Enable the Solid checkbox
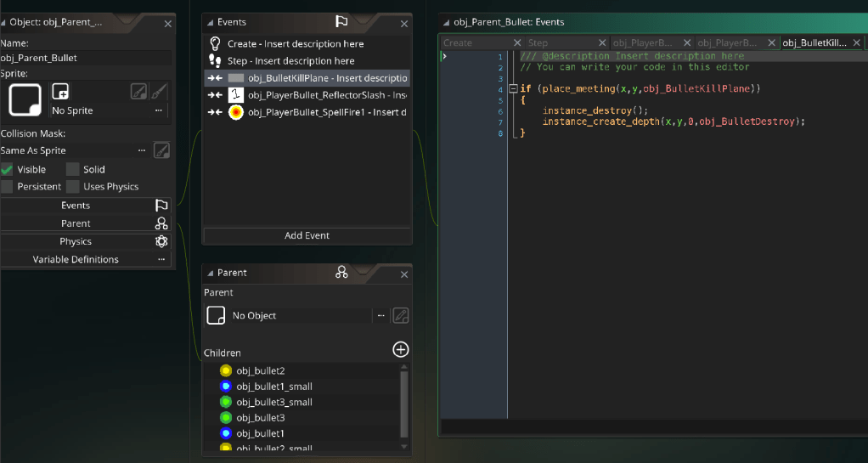 pyautogui.click(x=73, y=169)
